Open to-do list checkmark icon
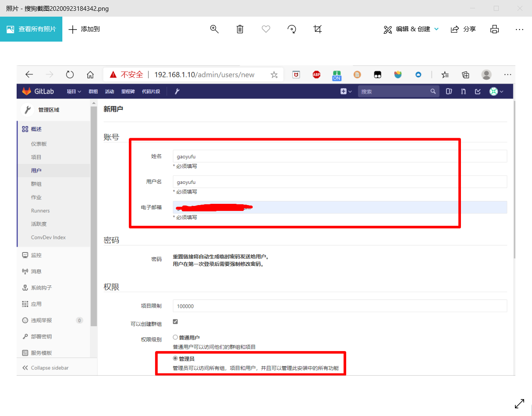The image size is (532, 416). [x=478, y=92]
